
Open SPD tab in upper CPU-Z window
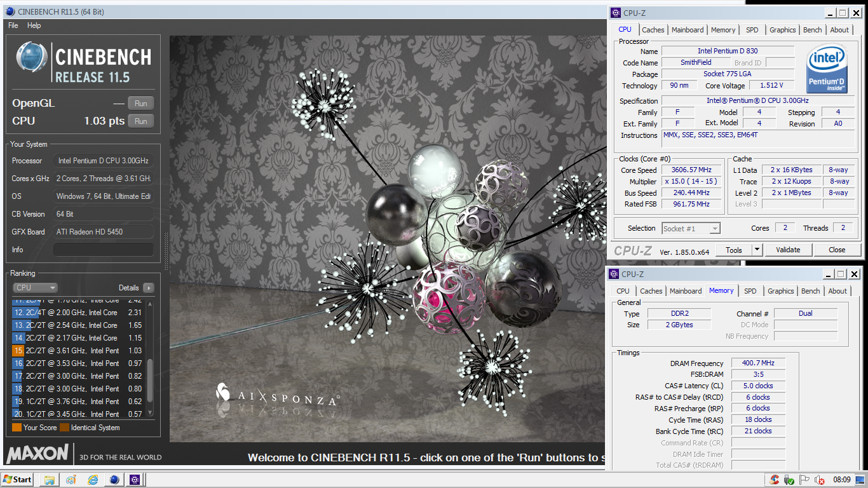point(752,30)
